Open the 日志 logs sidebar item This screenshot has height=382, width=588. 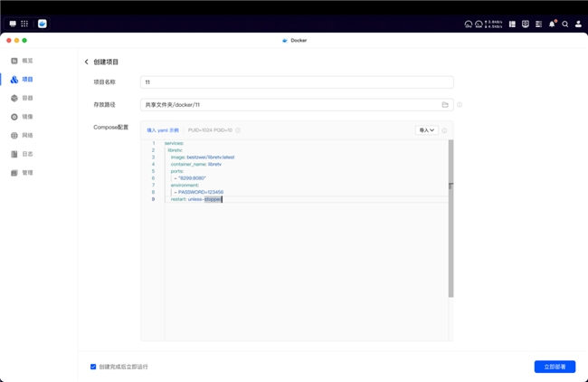coord(22,154)
